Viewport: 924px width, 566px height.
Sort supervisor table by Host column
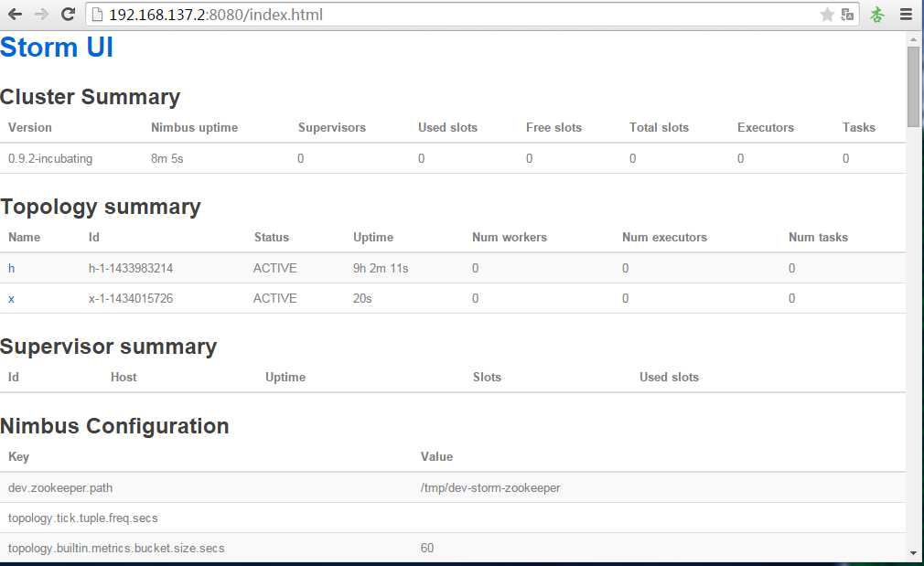coord(124,378)
